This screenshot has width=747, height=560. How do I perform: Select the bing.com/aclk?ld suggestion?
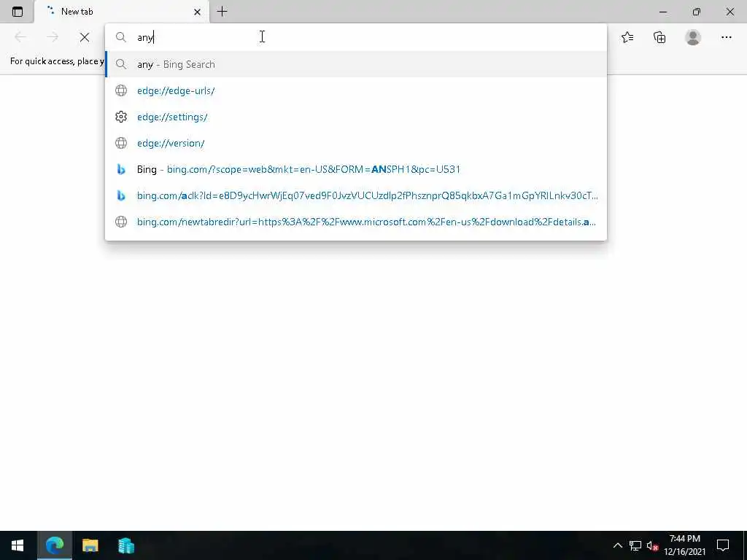[x=356, y=195]
